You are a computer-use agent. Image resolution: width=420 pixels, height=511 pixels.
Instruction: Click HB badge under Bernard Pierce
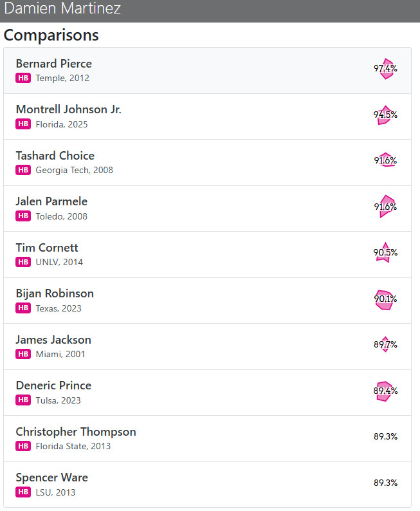[x=23, y=78]
